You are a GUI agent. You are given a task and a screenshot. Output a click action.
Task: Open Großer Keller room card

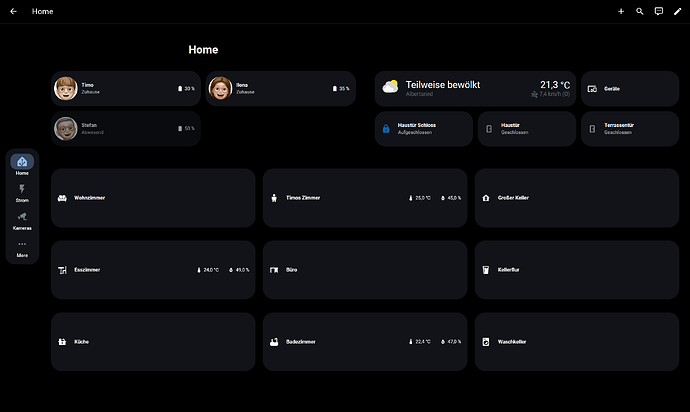577,198
